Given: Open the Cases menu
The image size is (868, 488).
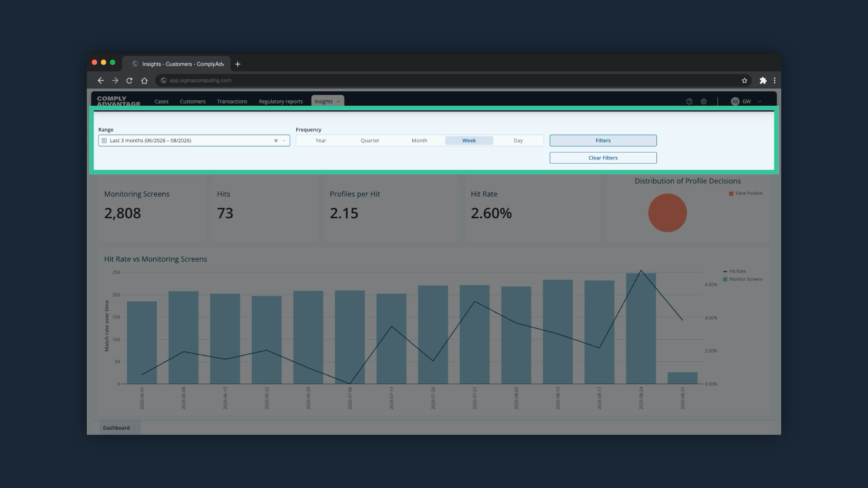Looking at the screenshot, I should click(161, 102).
